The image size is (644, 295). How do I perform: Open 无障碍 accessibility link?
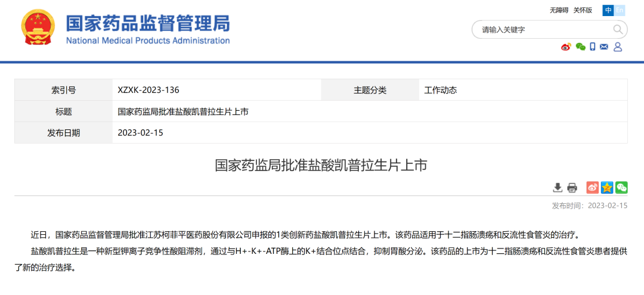pyautogui.click(x=559, y=10)
